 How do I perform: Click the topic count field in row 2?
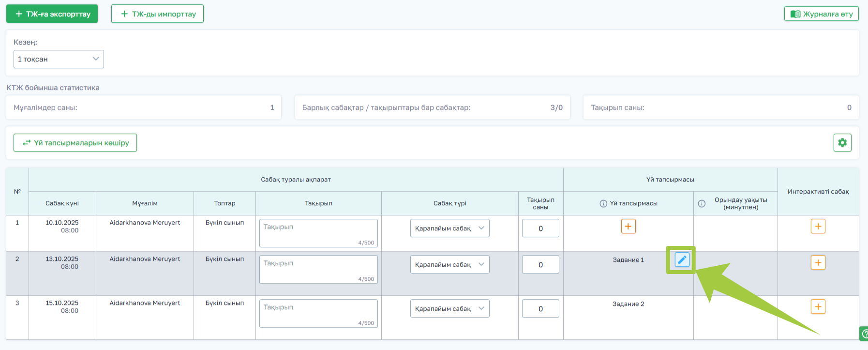(x=540, y=265)
